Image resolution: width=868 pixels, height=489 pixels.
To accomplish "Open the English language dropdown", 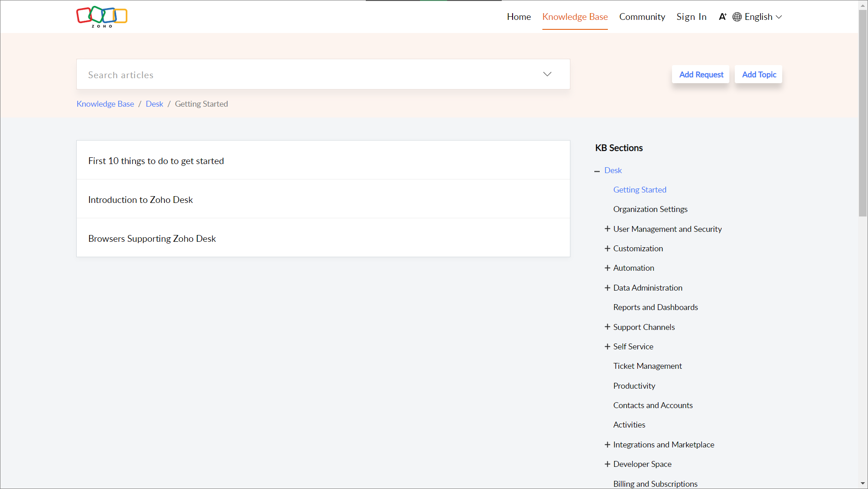I will point(763,17).
